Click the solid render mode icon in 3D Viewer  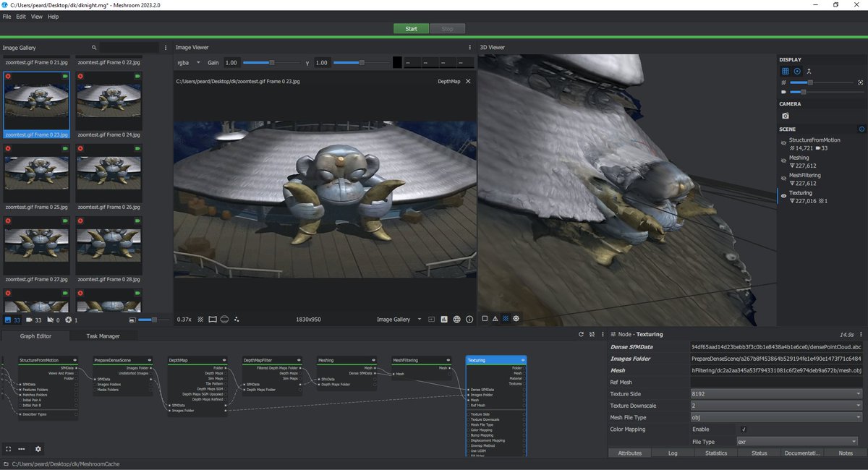[x=485, y=319]
